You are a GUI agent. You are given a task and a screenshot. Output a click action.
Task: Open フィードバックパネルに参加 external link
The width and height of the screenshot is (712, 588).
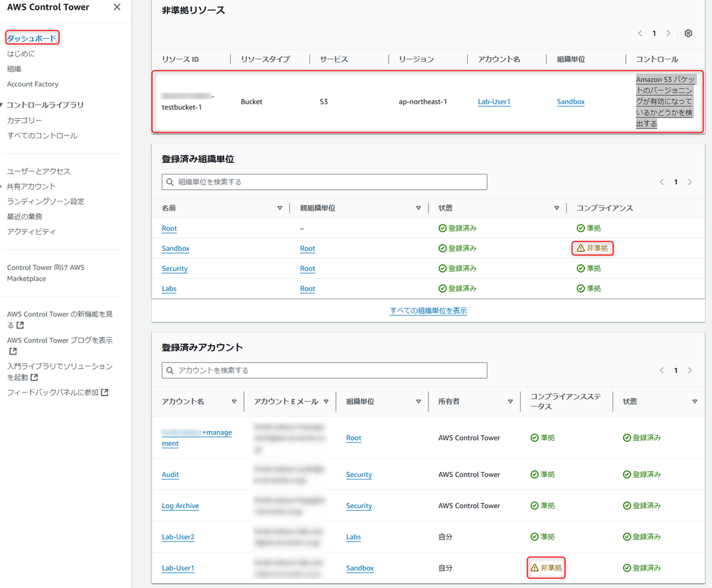click(x=58, y=392)
